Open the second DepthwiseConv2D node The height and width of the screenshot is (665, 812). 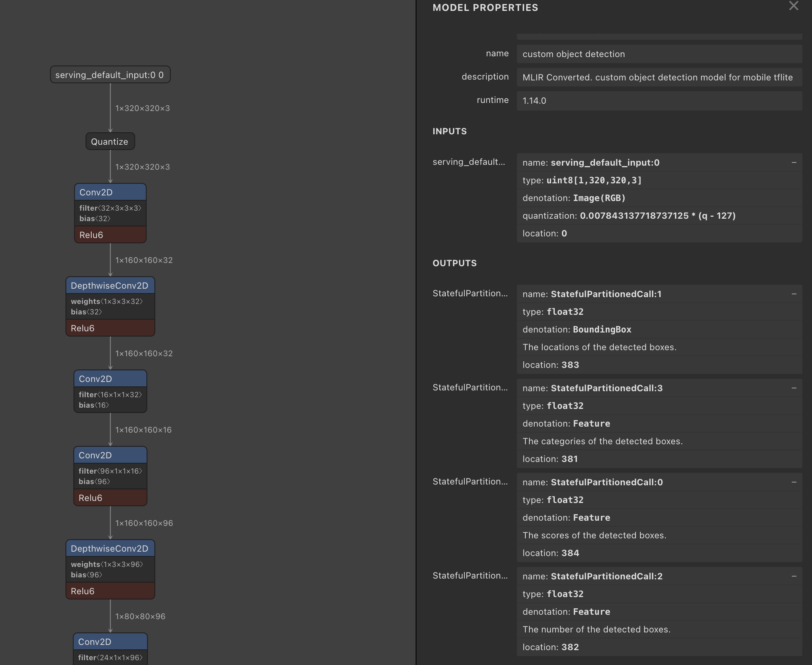coord(110,548)
